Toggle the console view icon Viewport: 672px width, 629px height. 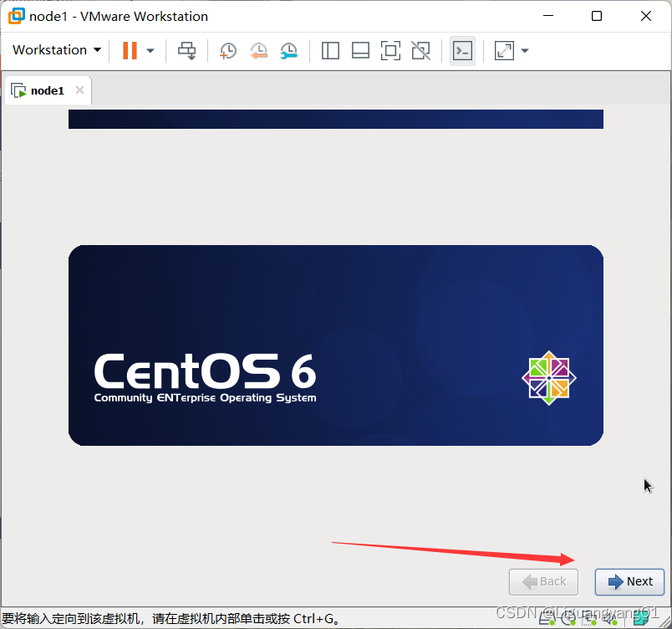pyautogui.click(x=462, y=50)
